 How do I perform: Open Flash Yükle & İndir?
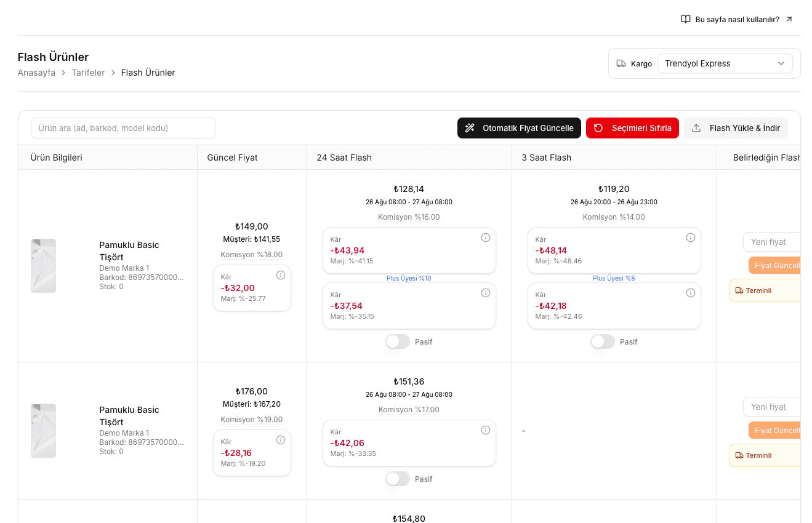pos(736,128)
